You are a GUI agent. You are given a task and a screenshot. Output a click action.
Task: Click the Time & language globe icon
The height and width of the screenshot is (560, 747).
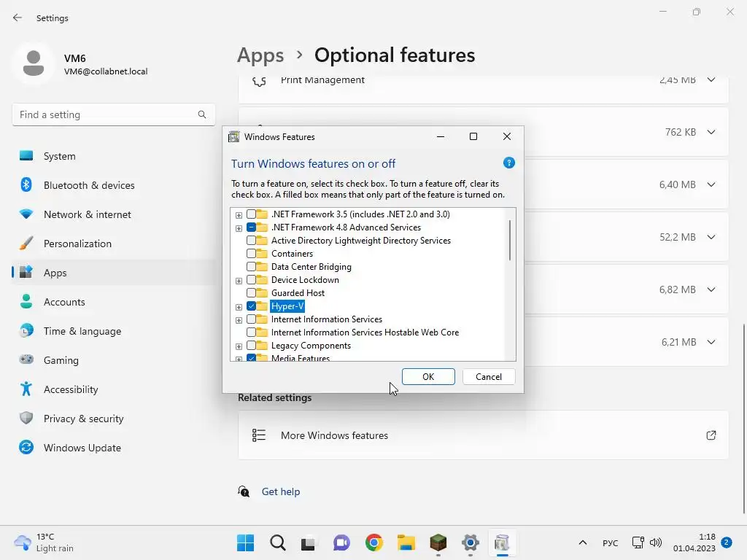pyautogui.click(x=26, y=330)
